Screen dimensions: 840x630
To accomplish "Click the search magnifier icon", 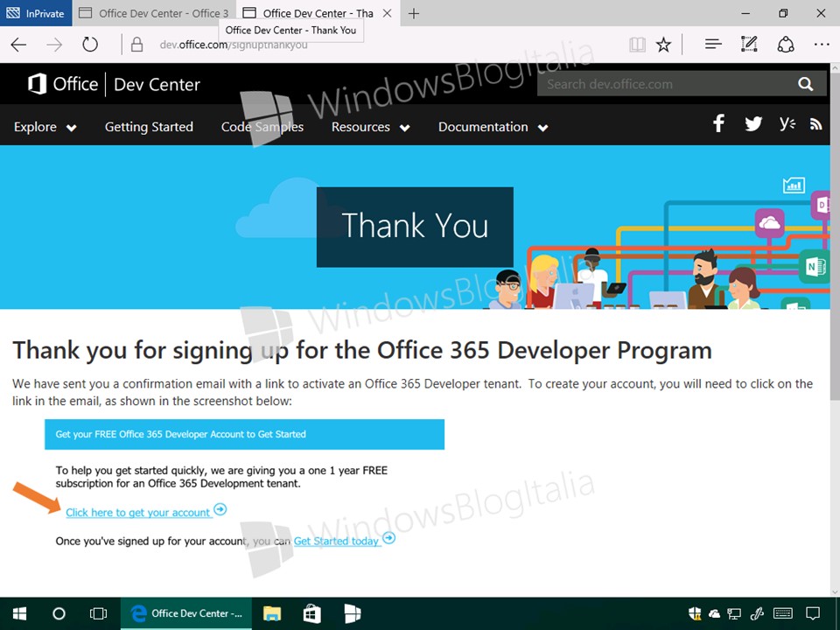I will (x=805, y=84).
